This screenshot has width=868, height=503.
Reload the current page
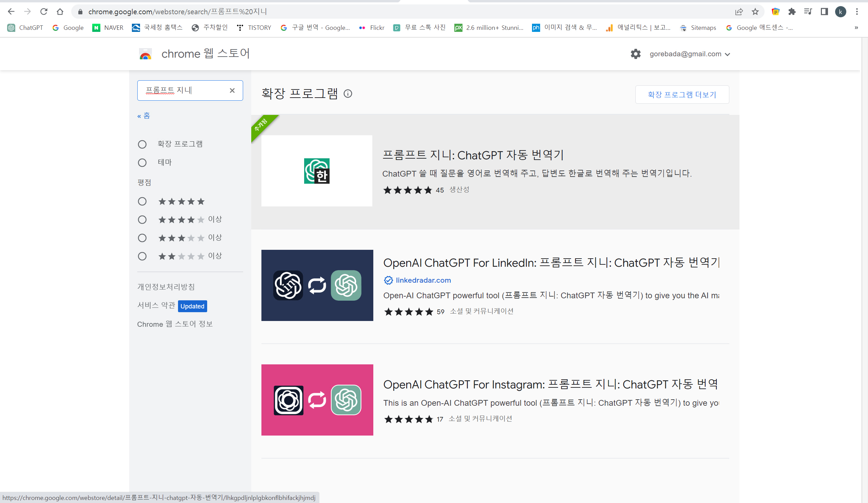[x=44, y=12]
